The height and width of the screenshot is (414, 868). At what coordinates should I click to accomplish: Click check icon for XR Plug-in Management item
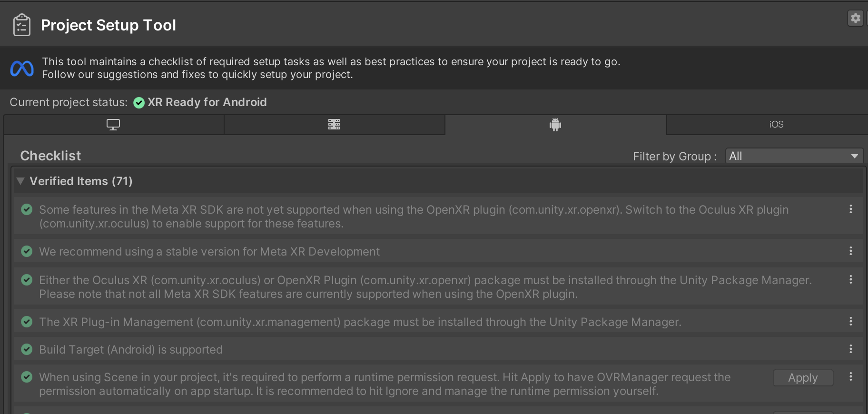pos(27,322)
